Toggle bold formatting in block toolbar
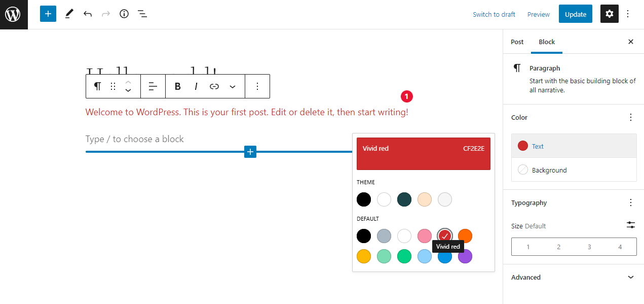 [x=178, y=86]
